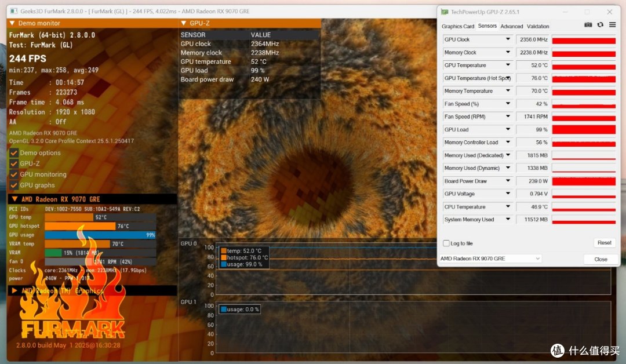This screenshot has height=364, width=626.
Task: Open the Fan Speed (RPM) dropdown
Action: (508, 116)
